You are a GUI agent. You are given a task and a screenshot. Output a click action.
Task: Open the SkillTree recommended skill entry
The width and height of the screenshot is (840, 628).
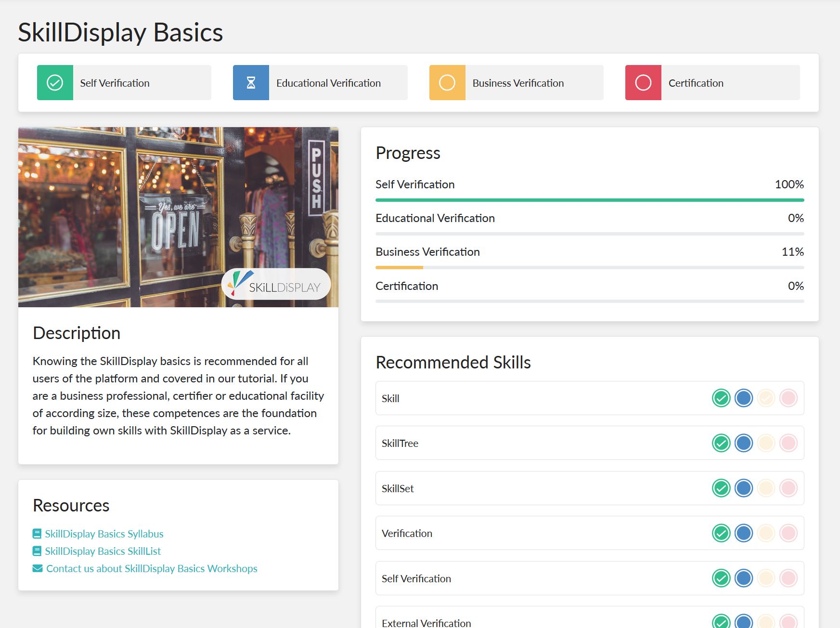pyautogui.click(x=590, y=443)
